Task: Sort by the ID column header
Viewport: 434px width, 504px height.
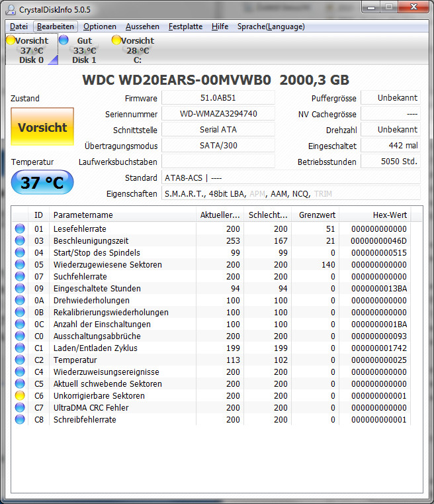Action: 38,215
